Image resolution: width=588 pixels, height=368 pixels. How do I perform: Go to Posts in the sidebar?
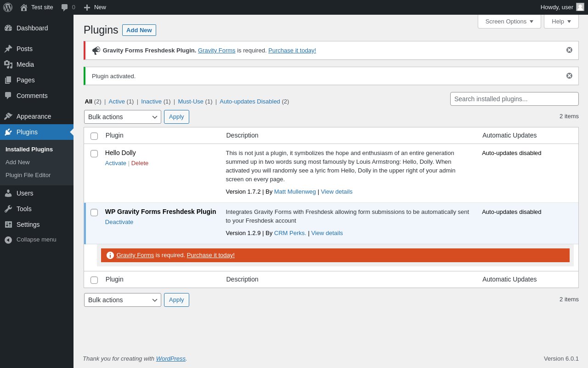37,49
